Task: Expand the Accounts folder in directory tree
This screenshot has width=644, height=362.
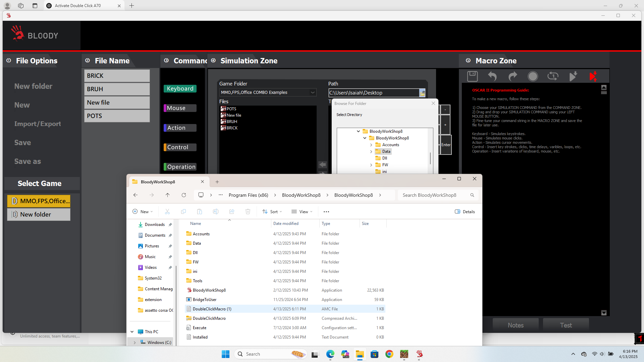Action: click(371, 145)
